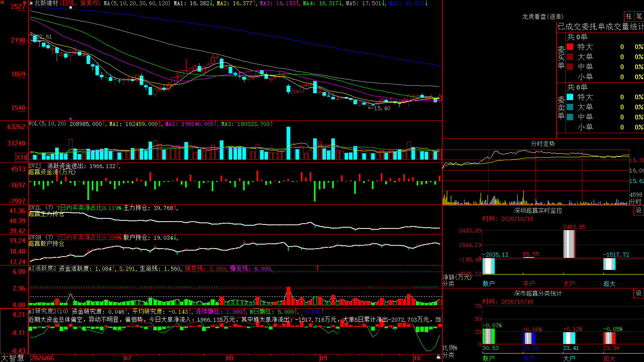Click the 08 month marker on timeline
The image size is (644, 362).
pyautogui.click(x=230, y=358)
